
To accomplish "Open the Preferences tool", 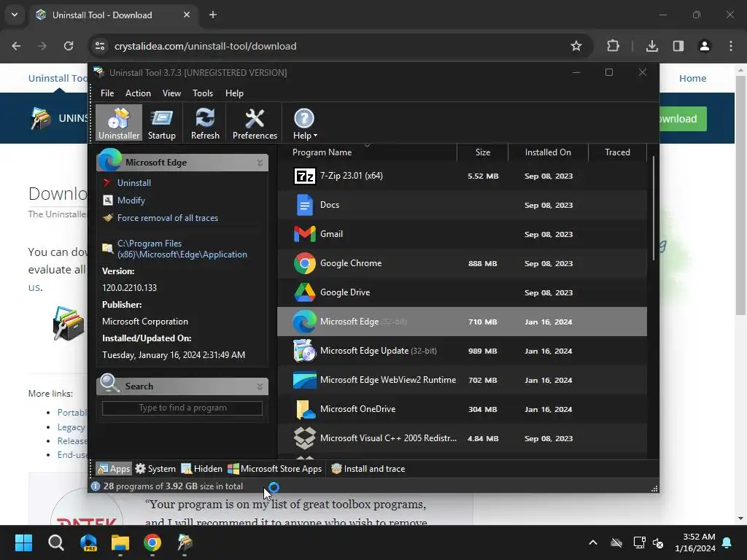I will pyautogui.click(x=255, y=122).
